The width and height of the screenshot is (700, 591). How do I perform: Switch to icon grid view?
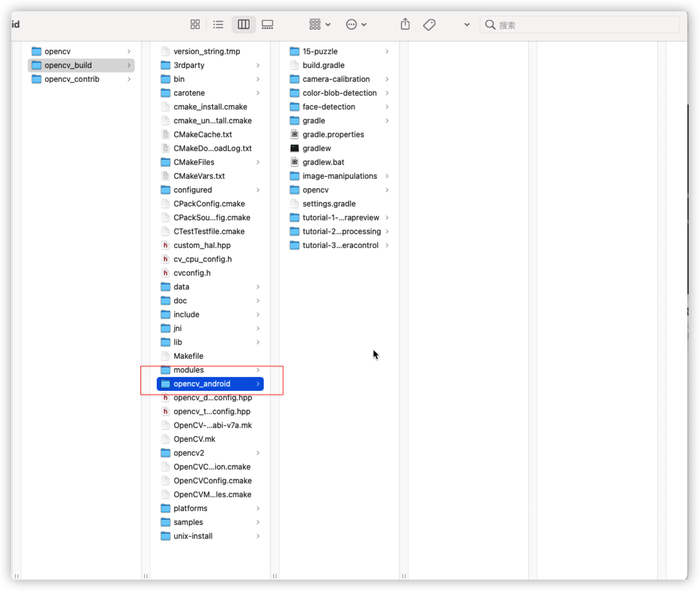(x=195, y=25)
